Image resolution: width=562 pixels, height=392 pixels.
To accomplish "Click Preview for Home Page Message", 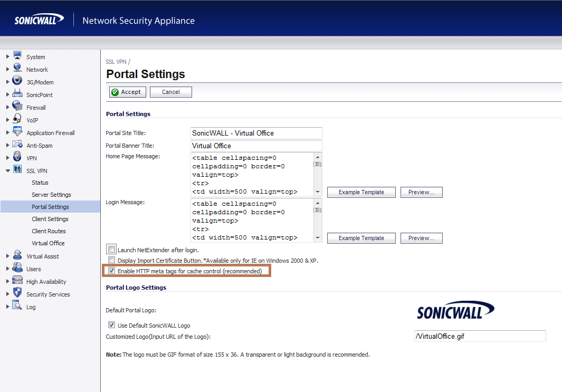I will click(x=421, y=192).
